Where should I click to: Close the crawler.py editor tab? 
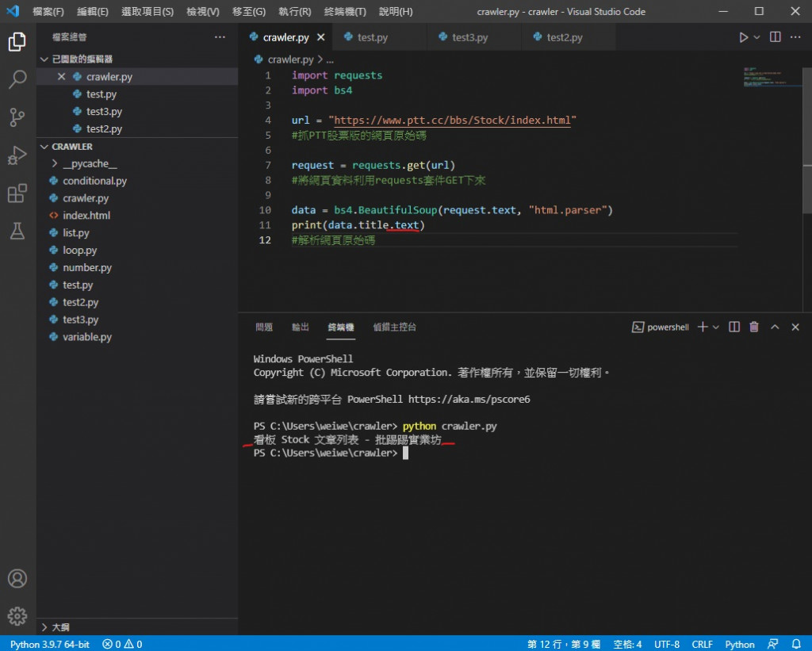[x=321, y=37]
